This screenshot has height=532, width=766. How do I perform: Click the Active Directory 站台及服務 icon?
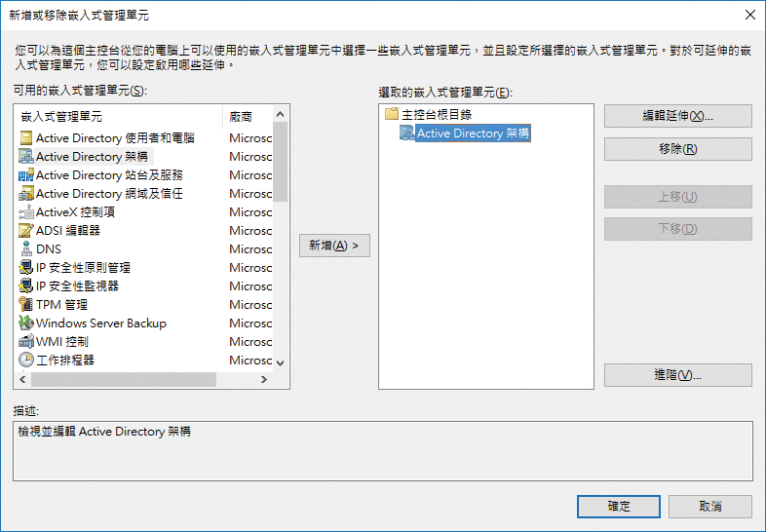click(x=26, y=175)
